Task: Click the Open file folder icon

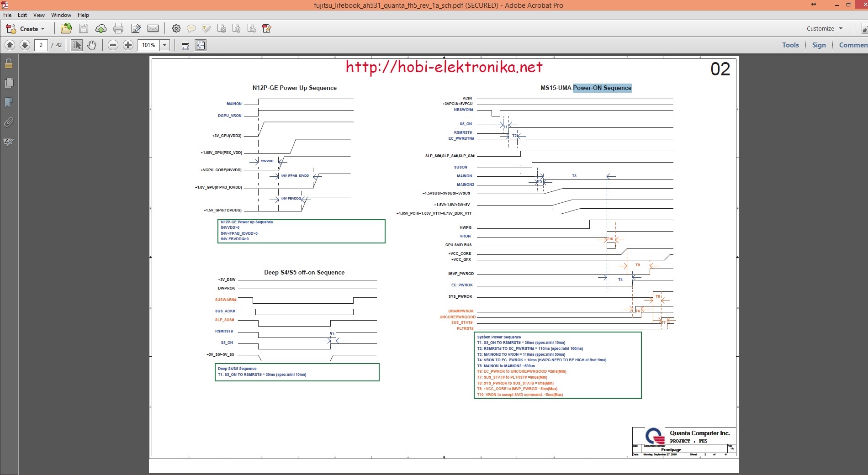Action: (x=66, y=29)
